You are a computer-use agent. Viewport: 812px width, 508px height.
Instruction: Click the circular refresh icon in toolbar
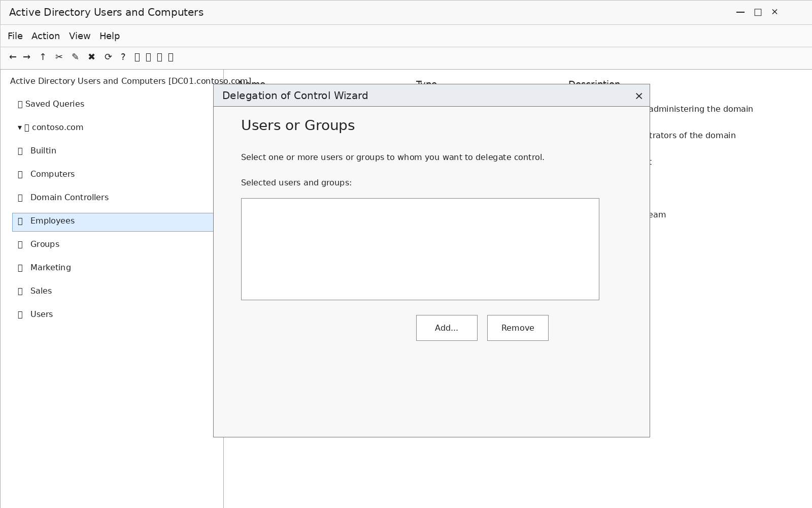tap(108, 57)
